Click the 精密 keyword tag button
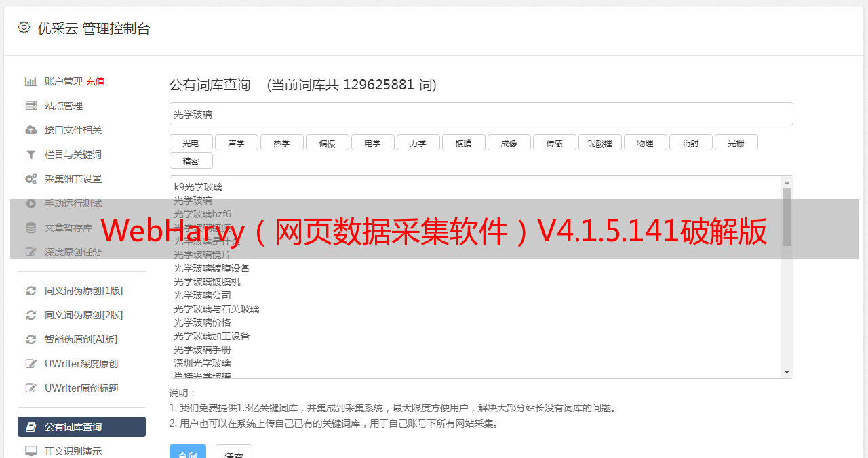 (x=191, y=161)
